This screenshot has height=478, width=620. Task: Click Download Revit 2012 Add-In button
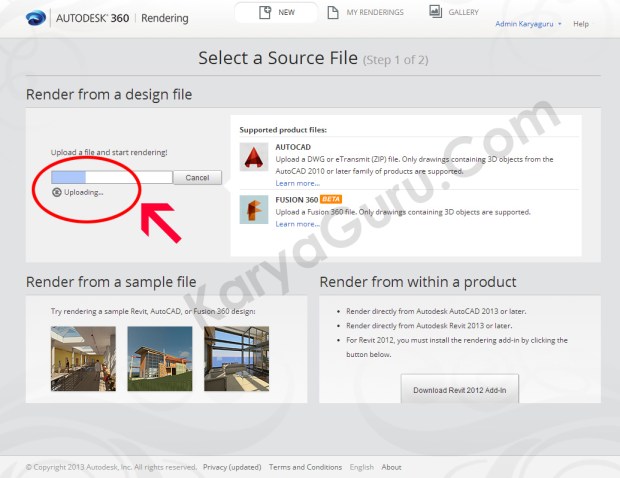pyautogui.click(x=459, y=389)
